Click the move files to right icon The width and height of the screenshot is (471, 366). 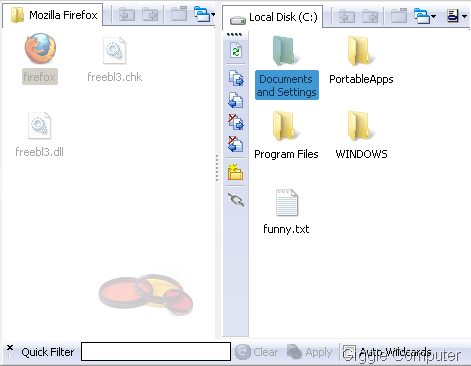pyautogui.click(x=236, y=122)
